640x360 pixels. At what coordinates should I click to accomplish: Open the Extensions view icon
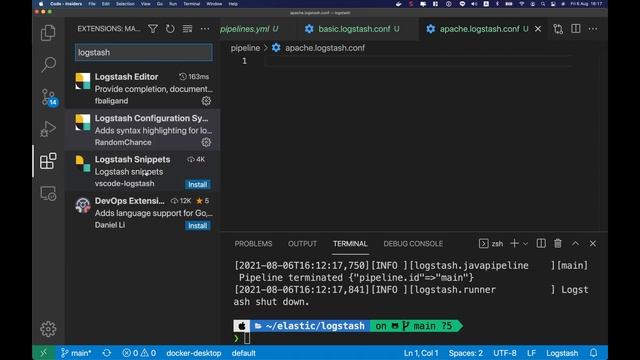[x=48, y=161]
